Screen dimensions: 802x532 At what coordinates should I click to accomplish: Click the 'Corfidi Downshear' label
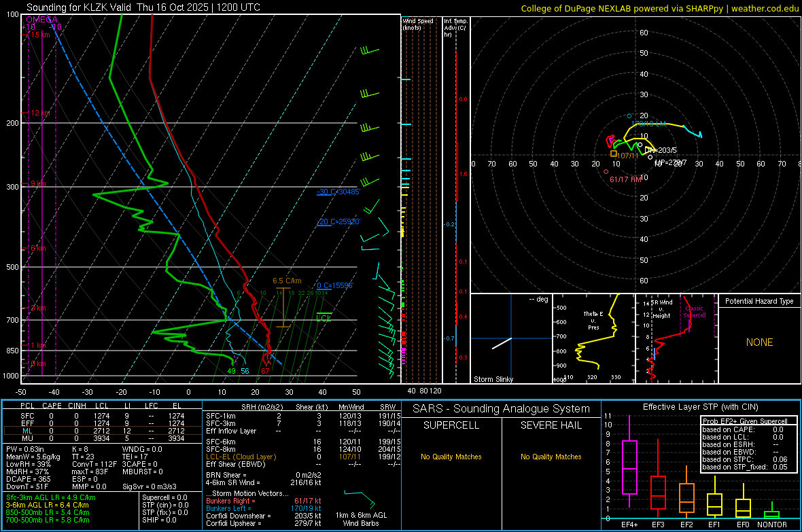point(236,516)
